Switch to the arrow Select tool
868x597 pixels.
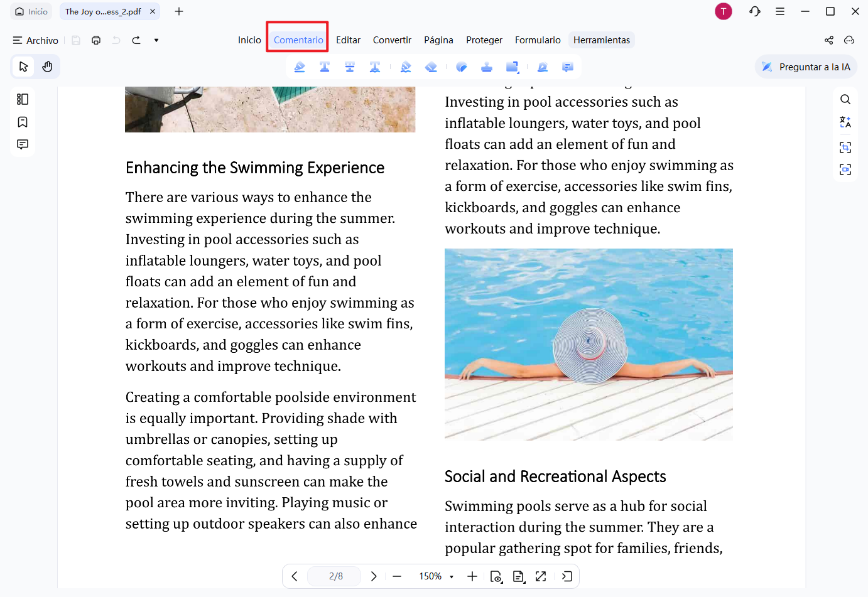(x=24, y=67)
